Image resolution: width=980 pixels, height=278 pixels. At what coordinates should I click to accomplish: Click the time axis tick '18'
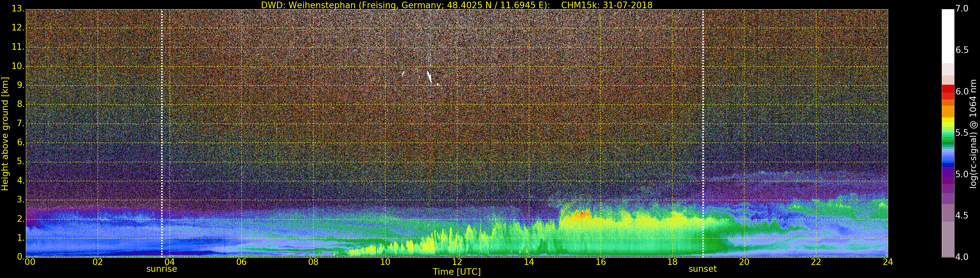click(x=673, y=262)
